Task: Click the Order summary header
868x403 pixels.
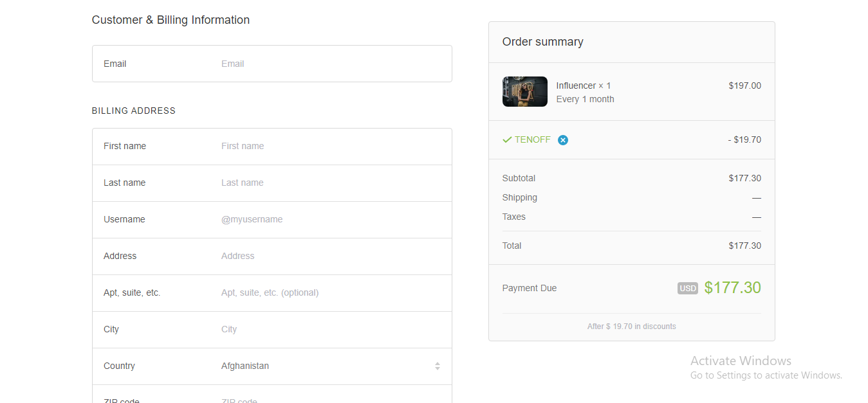Action: coord(542,41)
